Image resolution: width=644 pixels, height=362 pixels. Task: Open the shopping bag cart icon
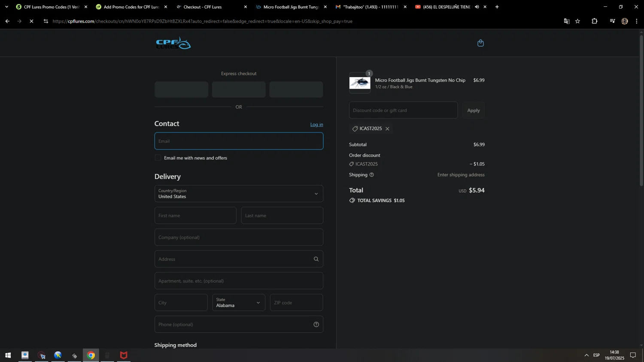480,43
